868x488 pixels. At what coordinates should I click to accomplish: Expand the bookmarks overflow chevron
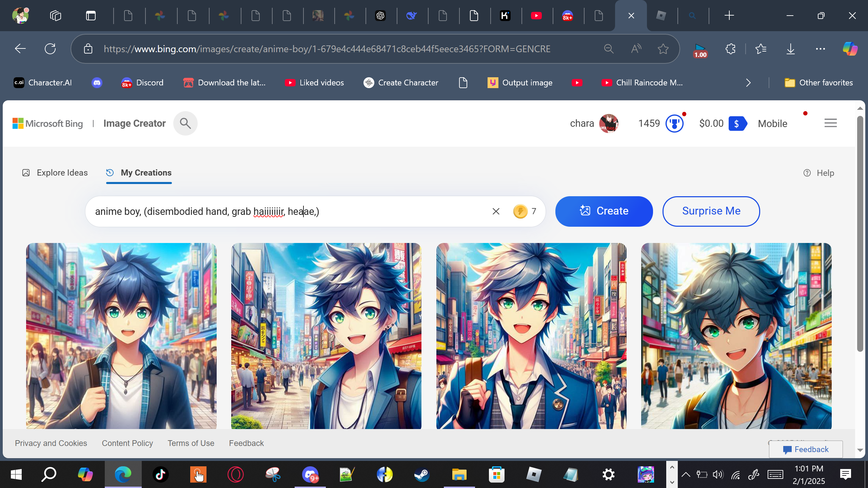click(748, 83)
